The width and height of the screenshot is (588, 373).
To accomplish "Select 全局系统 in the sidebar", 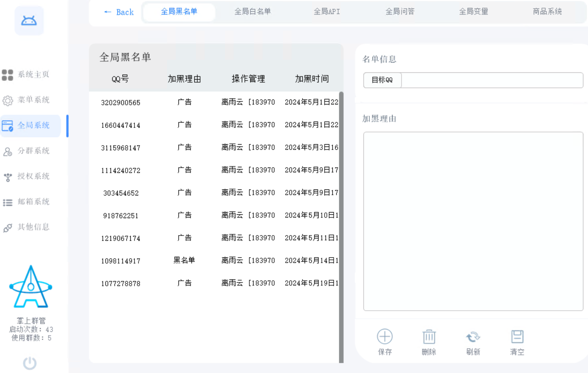I will pyautogui.click(x=30, y=126).
